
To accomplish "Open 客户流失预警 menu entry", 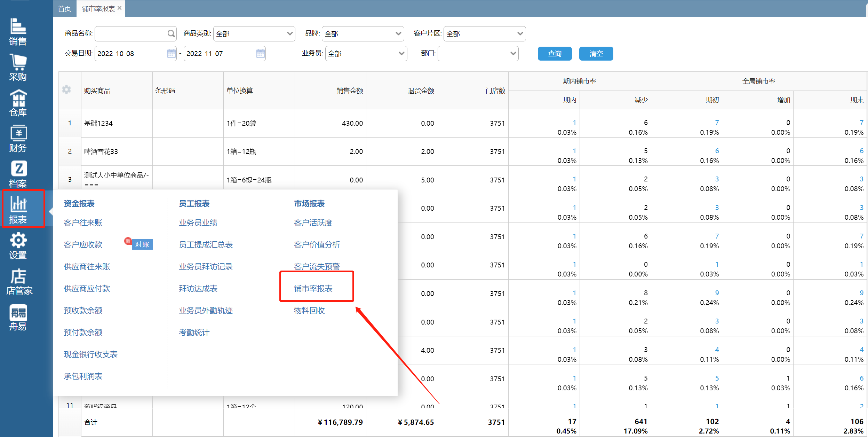I will 317,266.
